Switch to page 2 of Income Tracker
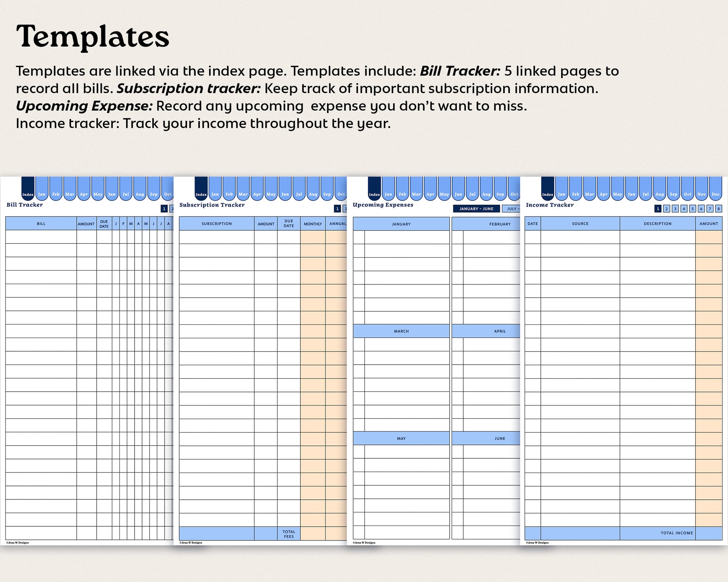Viewport: 728px width, 582px height. click(666, 209)
